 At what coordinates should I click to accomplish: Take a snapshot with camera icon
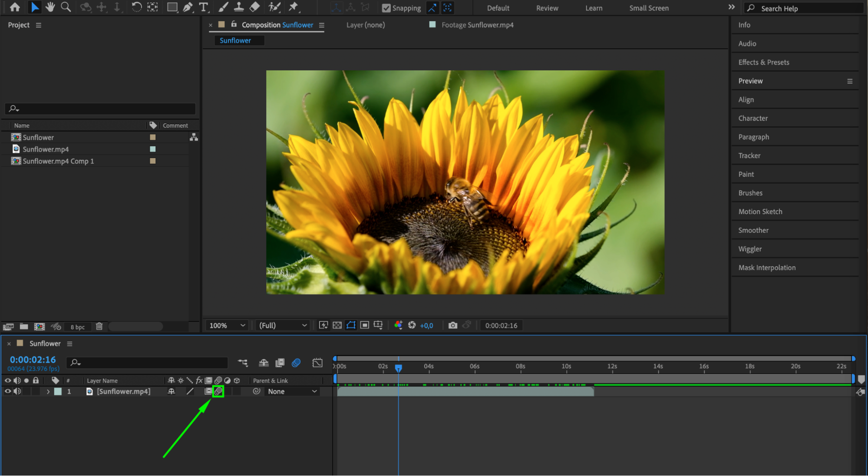point(452,325)
